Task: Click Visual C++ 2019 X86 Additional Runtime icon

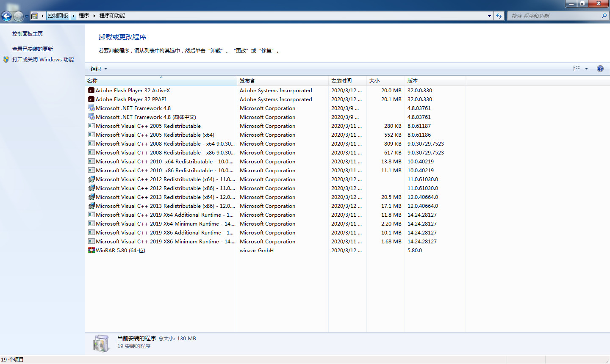Action: 91,232
